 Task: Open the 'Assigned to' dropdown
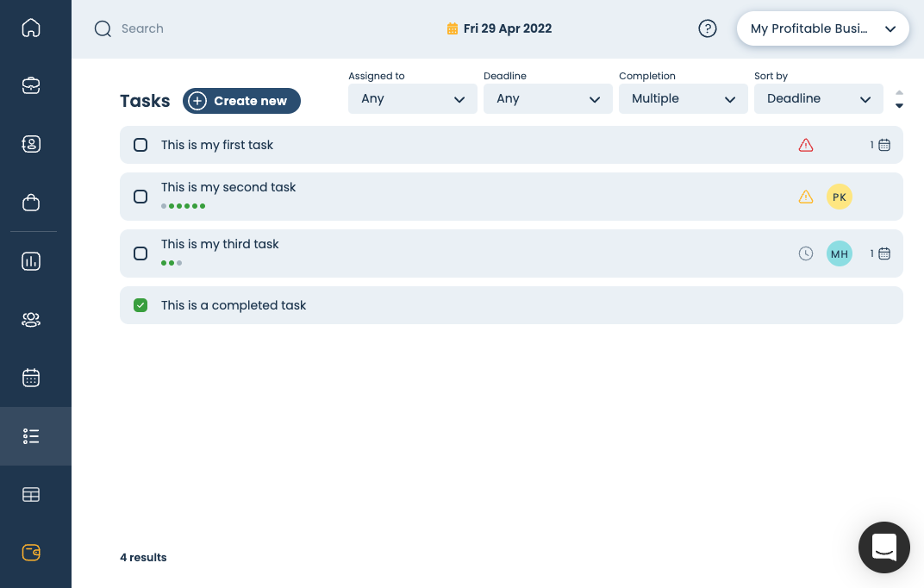[x=412, y=98]
